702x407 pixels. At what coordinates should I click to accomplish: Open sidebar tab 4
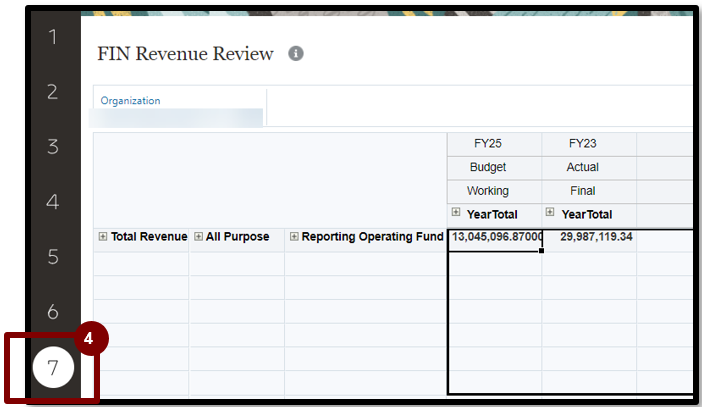[x=53, y=202]
